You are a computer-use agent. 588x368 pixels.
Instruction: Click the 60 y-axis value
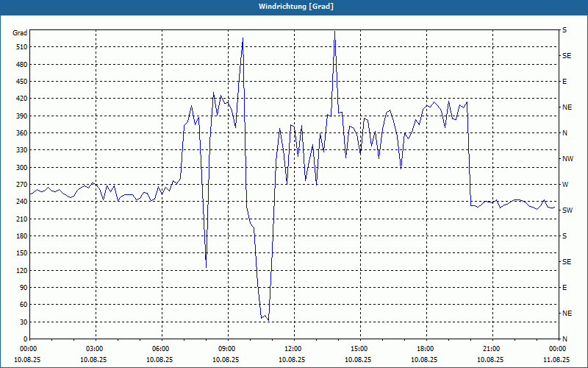24,305
